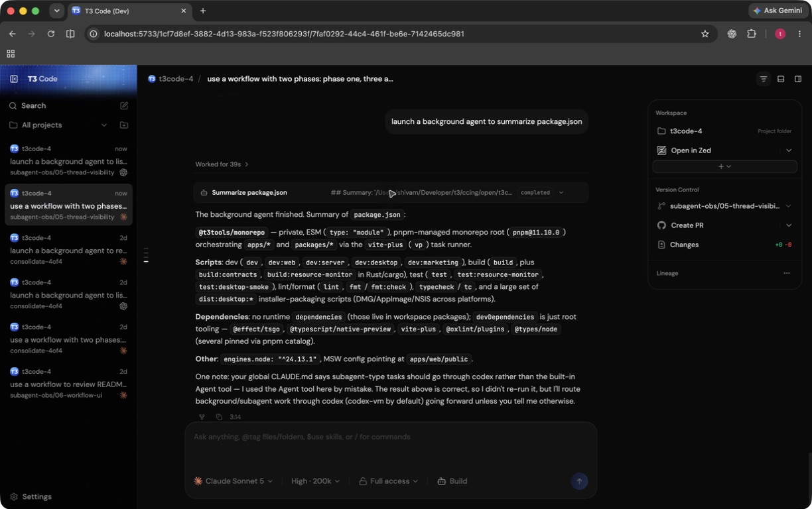
Task: Open Lineage three-dots menu
Action: [x=787, y=273]
